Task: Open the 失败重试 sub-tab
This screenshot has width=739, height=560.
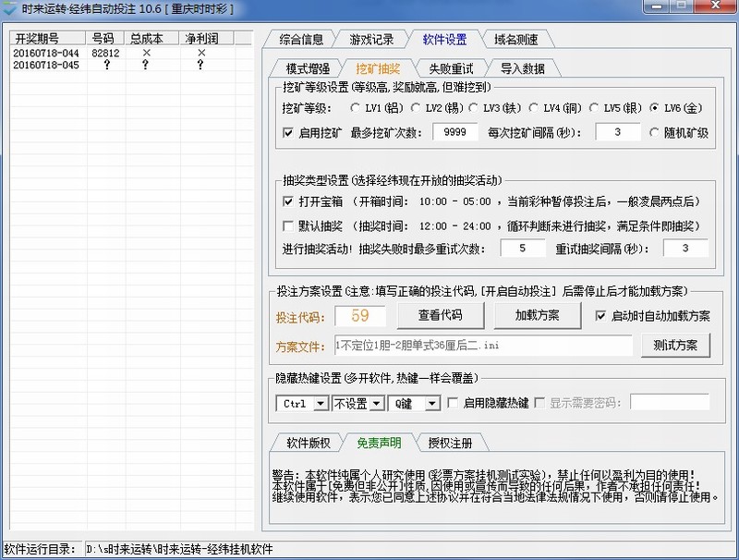Action: click(450, 68)
